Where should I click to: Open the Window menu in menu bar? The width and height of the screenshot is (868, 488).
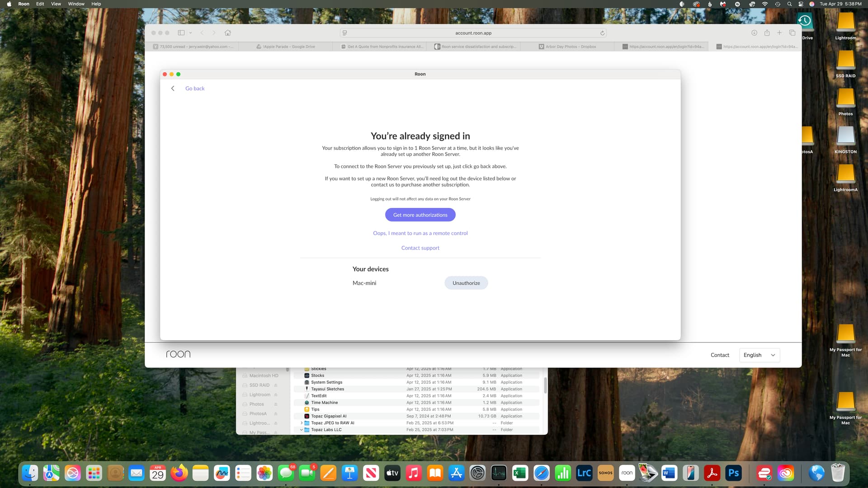[76, 4]
